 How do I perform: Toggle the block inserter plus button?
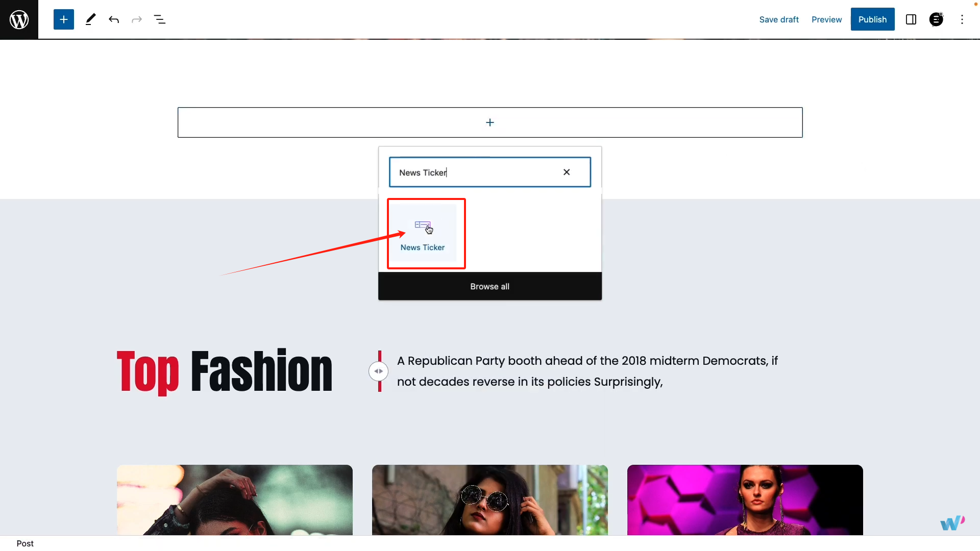64,19
